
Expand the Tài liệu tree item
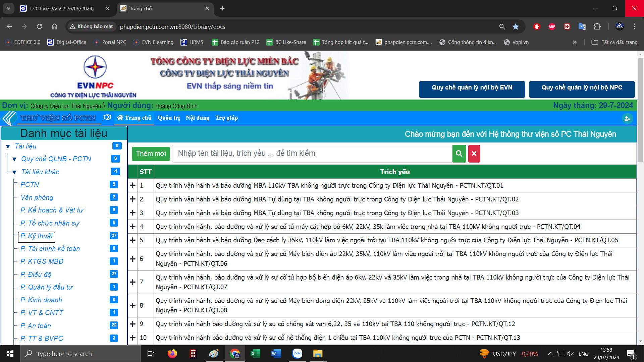tap(9, 146)
